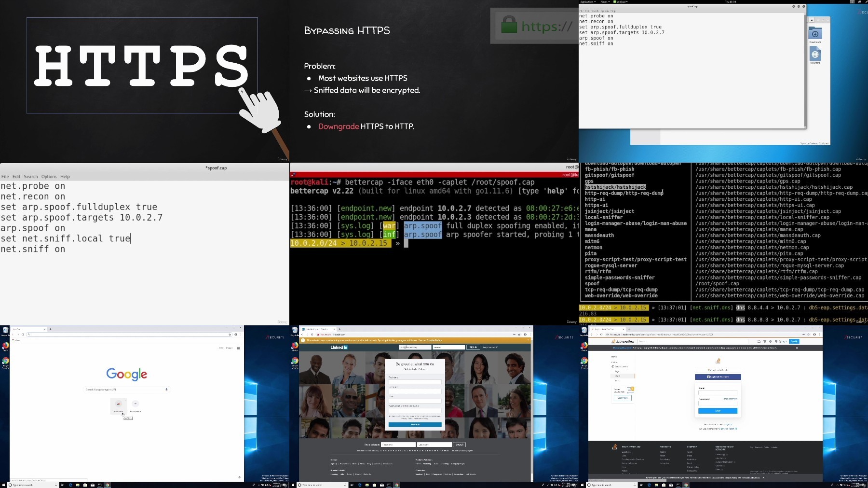Open Google apps grid icon

point(238,348)
